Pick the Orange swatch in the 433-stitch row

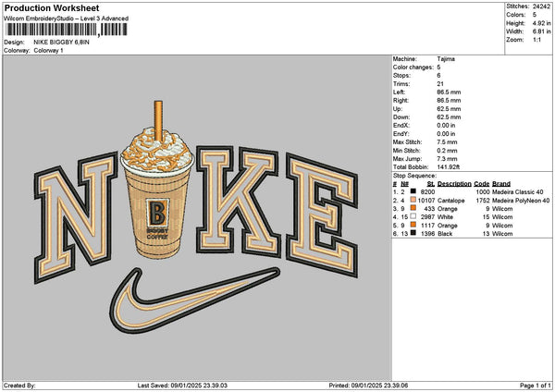pos(413,208)
